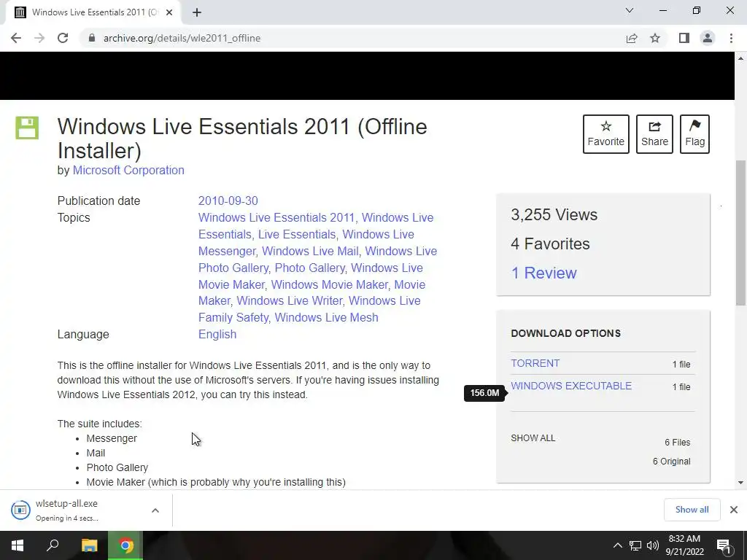Open the English language link
This screenshot has height=560, width=747.
pos(217,334)
